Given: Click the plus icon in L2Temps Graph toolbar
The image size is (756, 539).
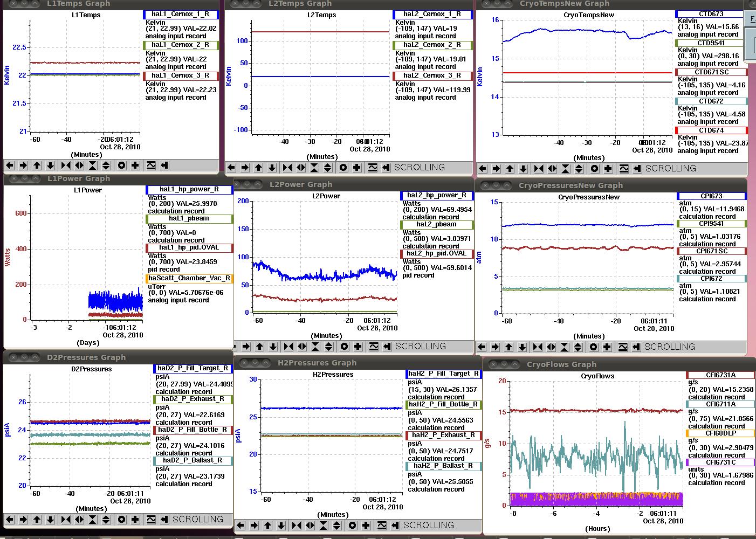Looking at the screenshot, I should coord(357,168).
